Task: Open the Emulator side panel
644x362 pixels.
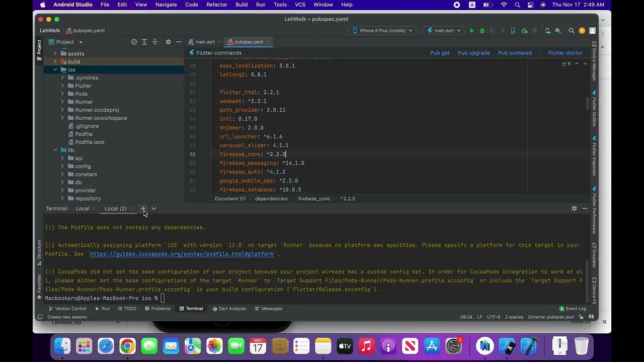Action: pos(594,255)
